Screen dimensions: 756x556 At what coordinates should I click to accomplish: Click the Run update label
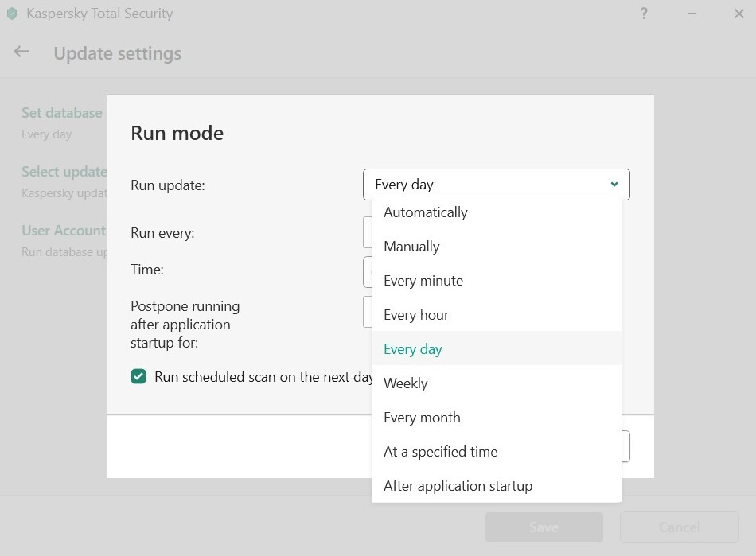tap(168, 185)
